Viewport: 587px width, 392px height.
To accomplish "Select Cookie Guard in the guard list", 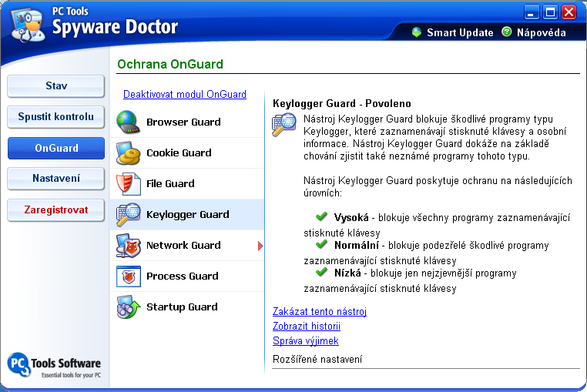I will (x=187, y=152).
